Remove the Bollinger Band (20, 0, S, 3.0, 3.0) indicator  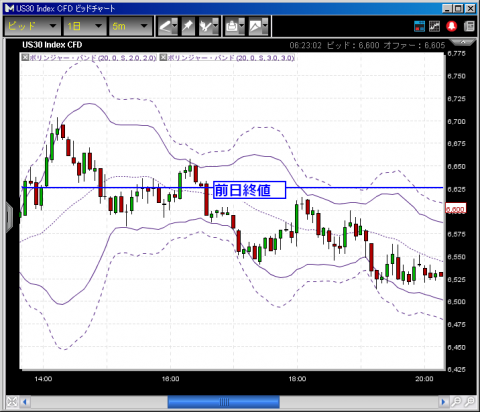click(163, 58)
